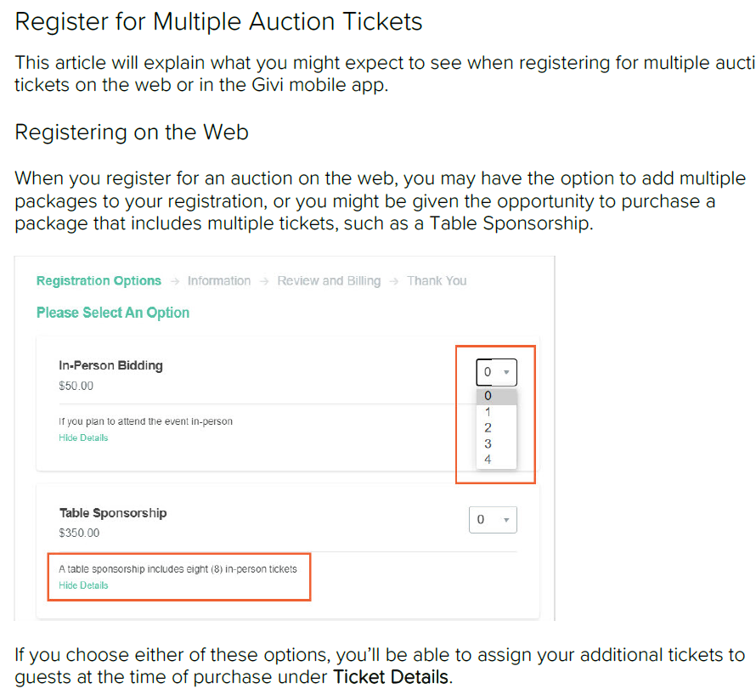The image size is (756, 700).
Task: Choose quantity 2 from the open list
Action: pos(496,428)
